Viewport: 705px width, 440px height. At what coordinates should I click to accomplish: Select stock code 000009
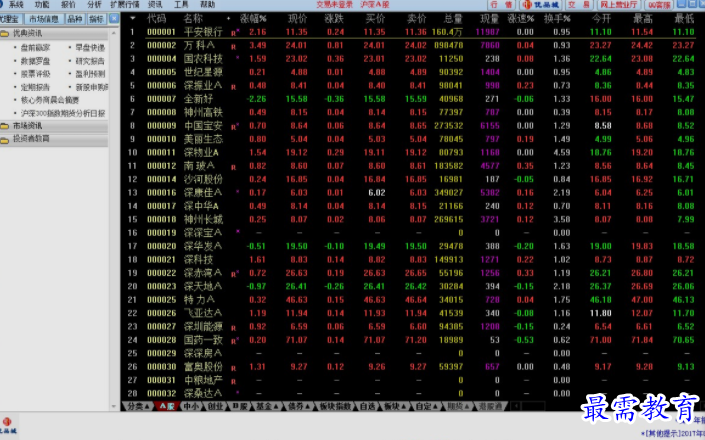[161, 126]
